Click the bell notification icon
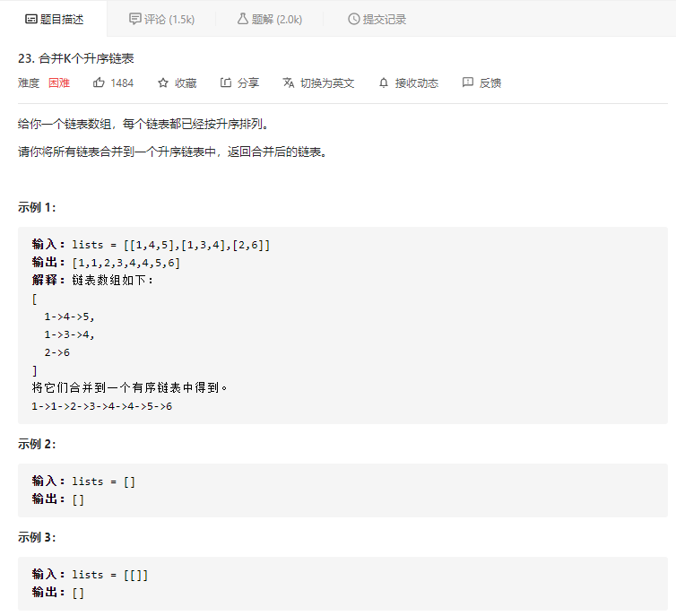Viewport: 676px width, 616px height. click(383, 82)
